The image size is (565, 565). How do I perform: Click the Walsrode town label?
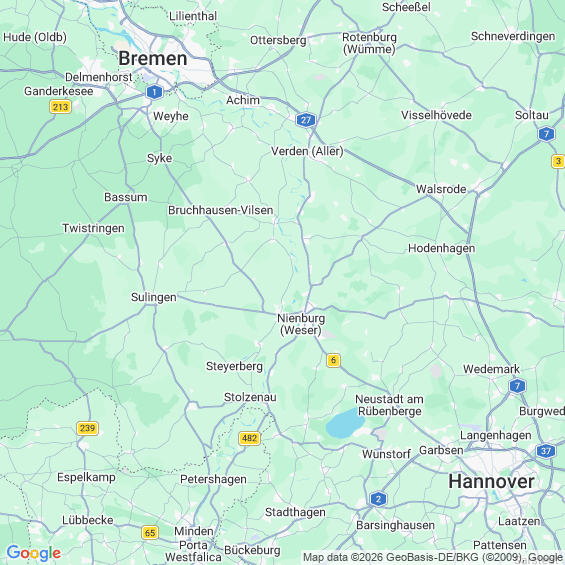(x=441, y=189)
